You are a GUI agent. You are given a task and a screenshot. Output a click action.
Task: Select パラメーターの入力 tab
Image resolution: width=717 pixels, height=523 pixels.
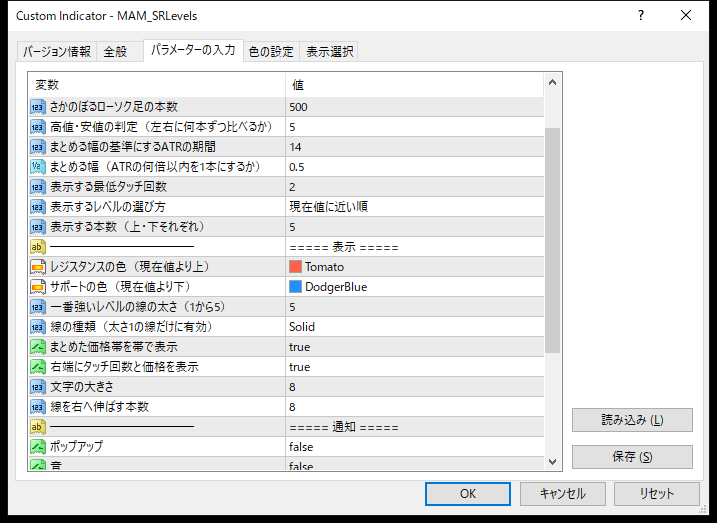pyautogui.click(x=193, y=50)
